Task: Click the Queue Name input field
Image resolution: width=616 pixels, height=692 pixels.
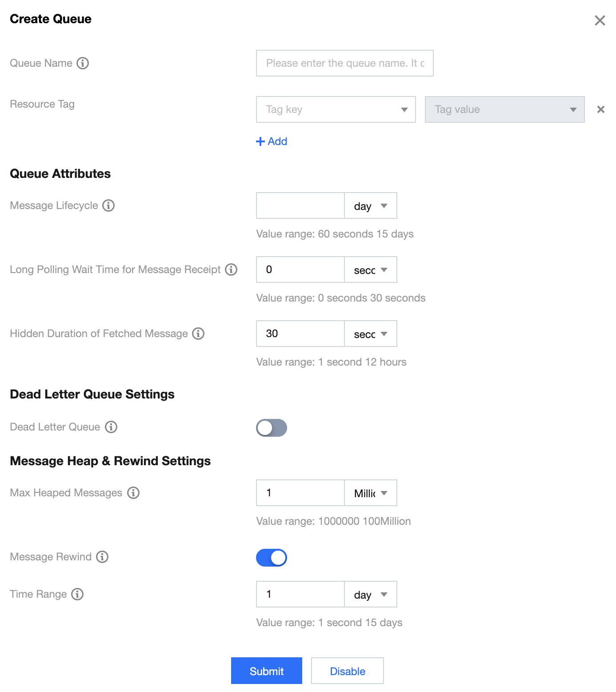Action: pos(344,63)
